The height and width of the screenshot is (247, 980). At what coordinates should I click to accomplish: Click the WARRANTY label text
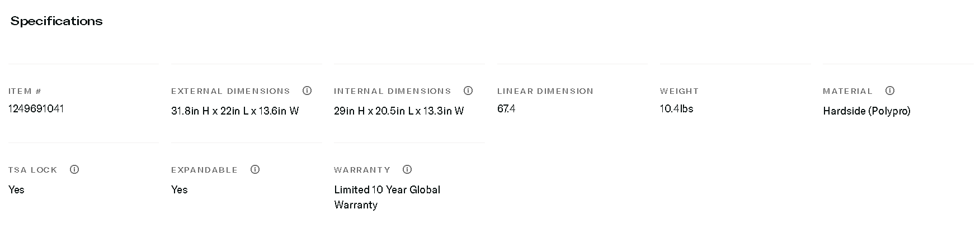tap(362, 170)
